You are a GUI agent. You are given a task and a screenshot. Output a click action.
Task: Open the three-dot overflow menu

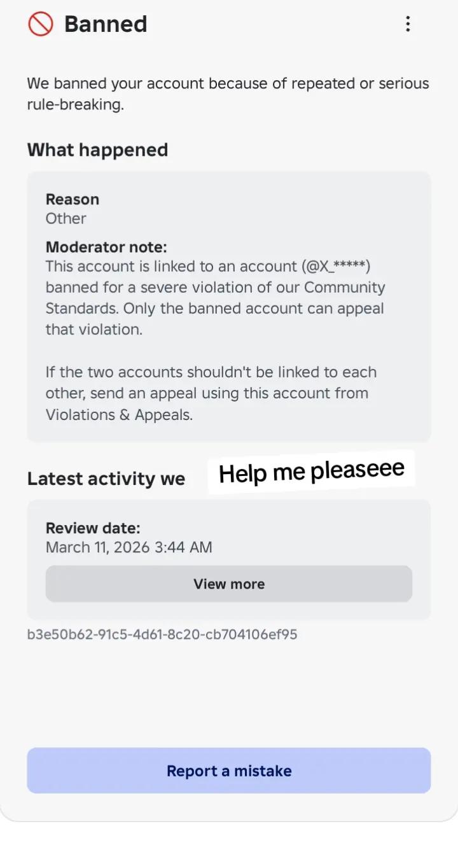point(408,24)
